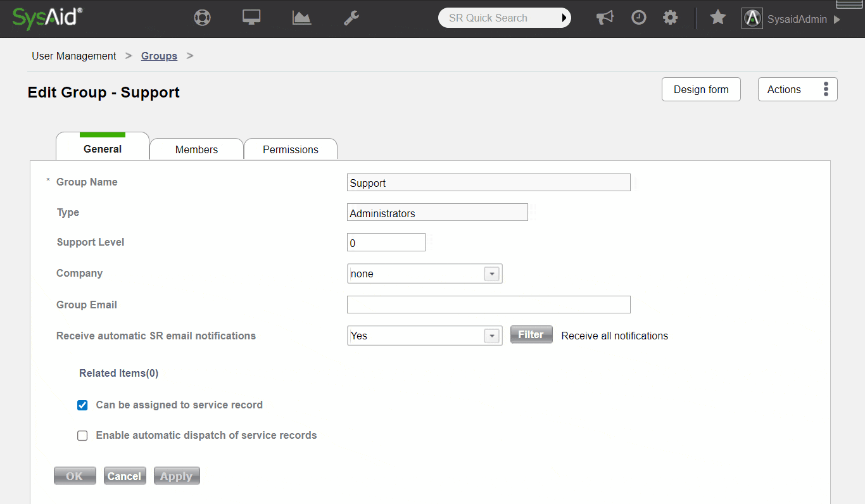Click the Filter button
The image size is (865, 504).
(531, 335)
